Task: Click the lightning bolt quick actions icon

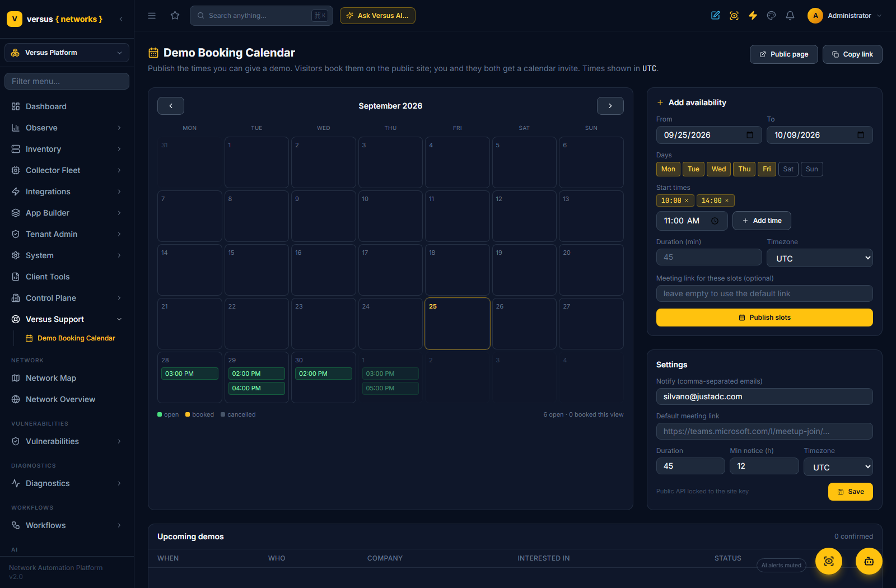Action: pos(753,16)
